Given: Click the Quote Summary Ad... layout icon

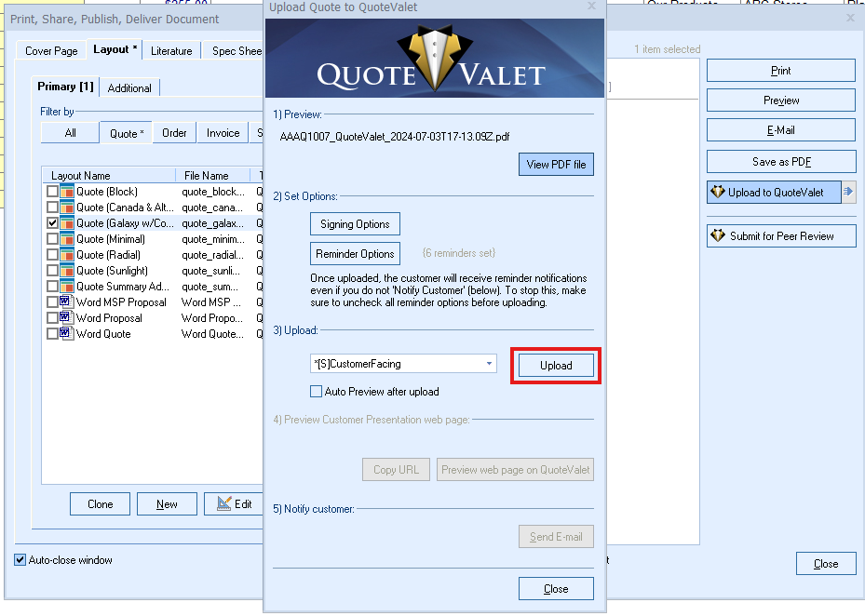Looking at the screenshot, I should pyautogui.click(x=67, y=287).
